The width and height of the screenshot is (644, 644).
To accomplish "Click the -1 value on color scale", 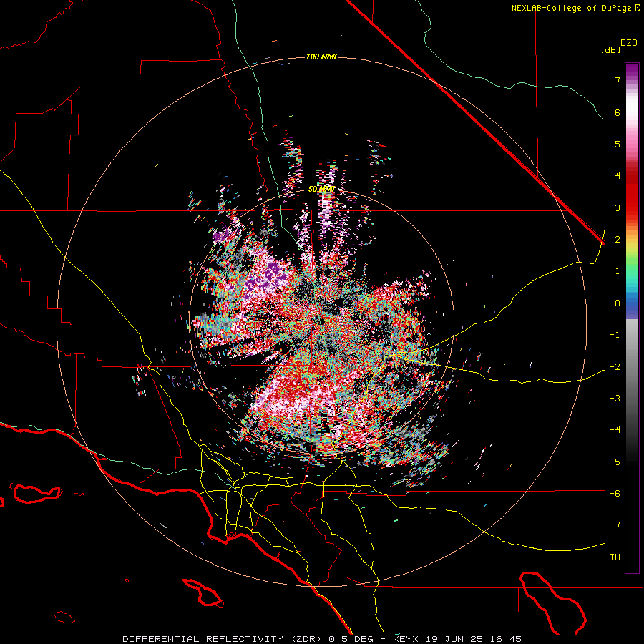I will (x=615, y=335).
